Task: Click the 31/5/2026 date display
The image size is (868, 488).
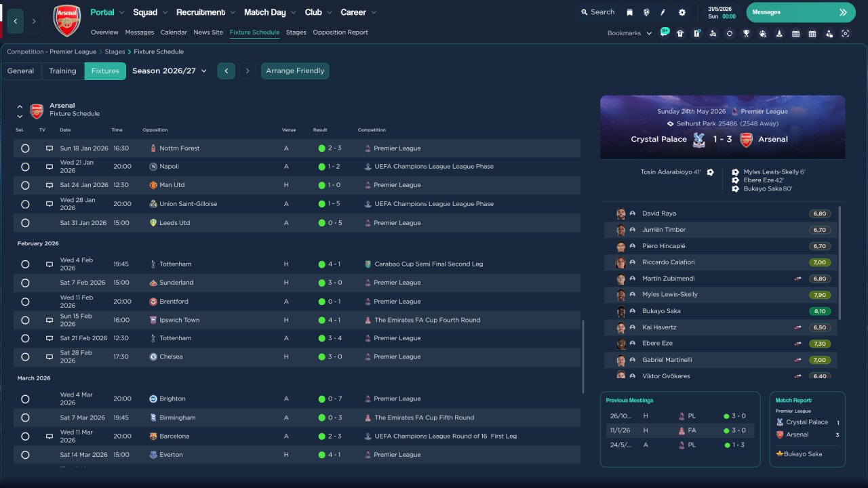Action: [722, 9]
